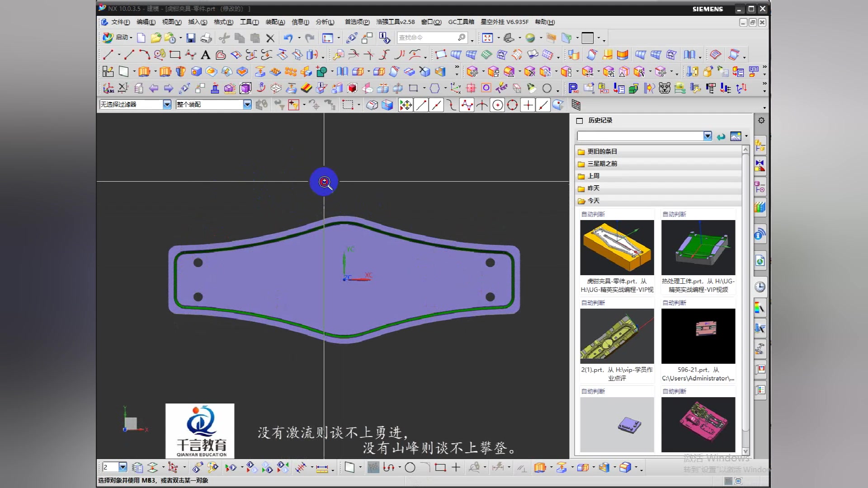Select the Text 'A' curve tool
868x488 pixels.
(x=205, y=55)
